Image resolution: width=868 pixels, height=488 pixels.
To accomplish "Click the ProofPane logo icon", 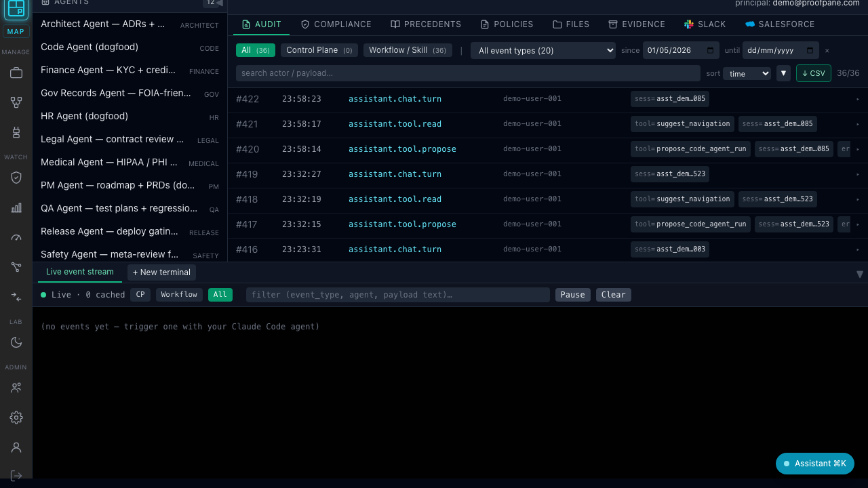I will coord(16,9).
